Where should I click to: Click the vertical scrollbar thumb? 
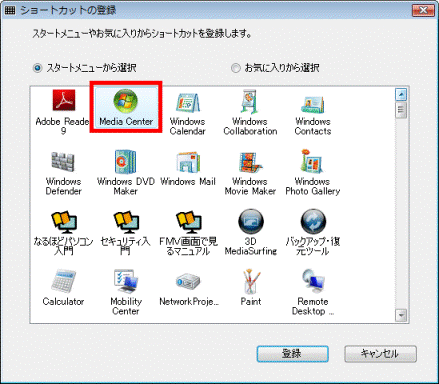coord(401,110)
